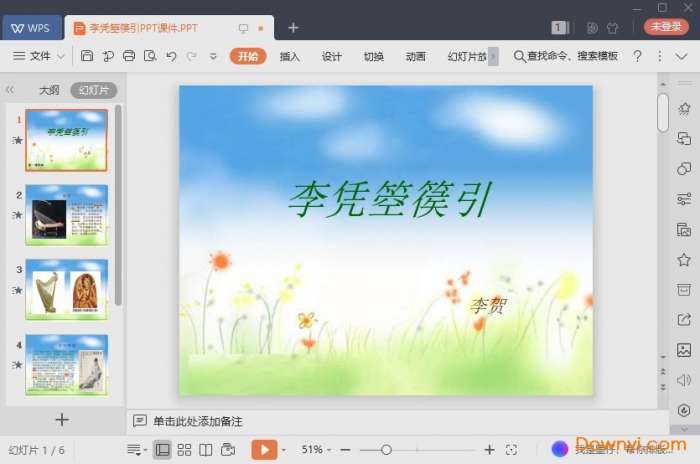This screenshot has height=464, width=700.
Task: Add a new document tab
Action: click(293, 28)
